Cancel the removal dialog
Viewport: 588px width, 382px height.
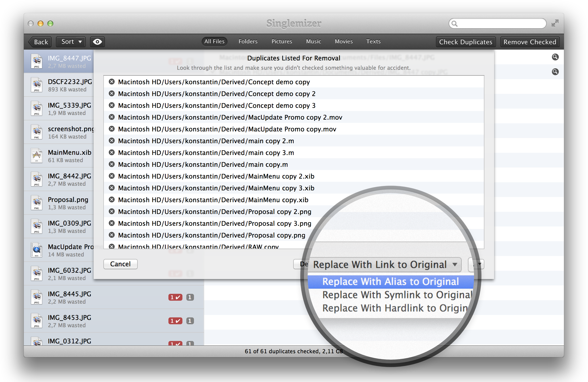(120, 264)
